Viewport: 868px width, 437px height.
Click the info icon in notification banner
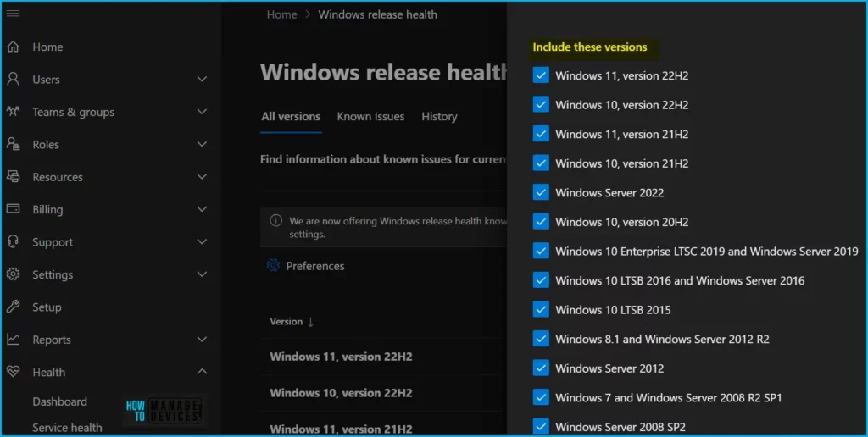275,221
